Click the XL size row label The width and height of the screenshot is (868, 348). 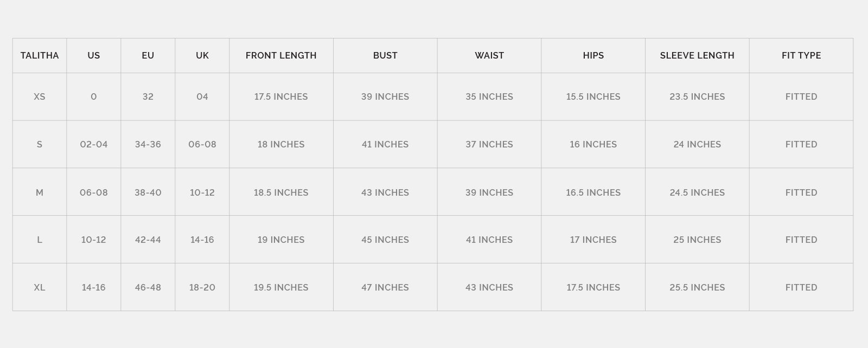pos(40,287)
